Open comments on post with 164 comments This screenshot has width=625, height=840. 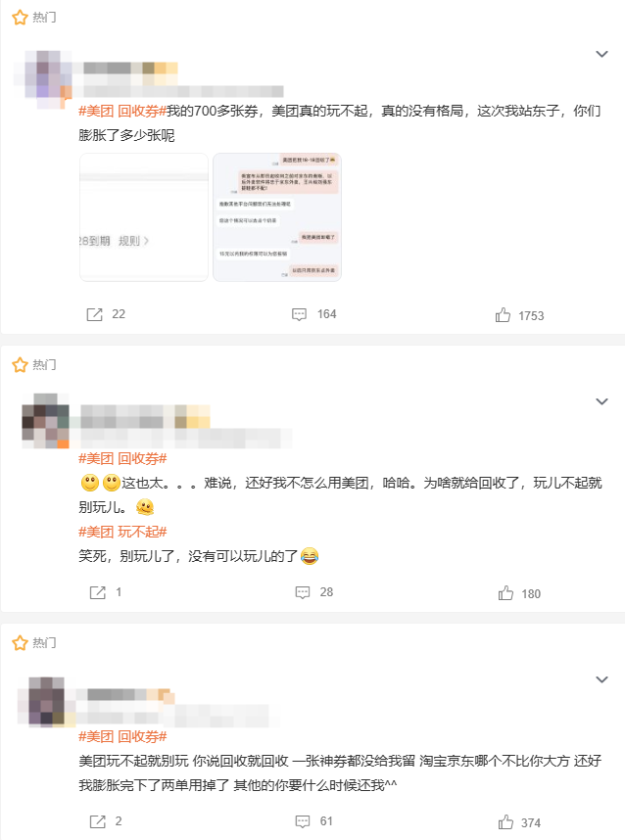313,314
